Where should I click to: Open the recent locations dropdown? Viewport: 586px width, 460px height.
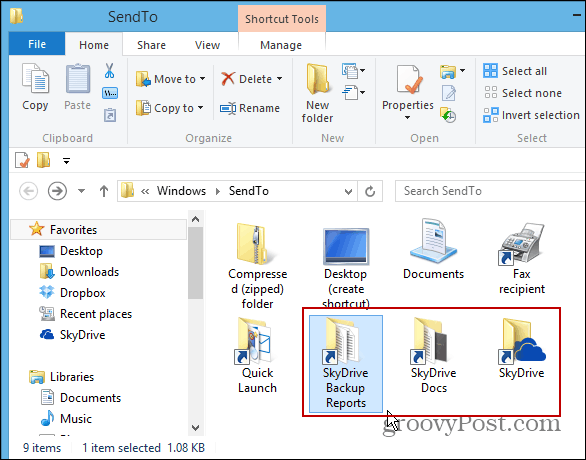[x=81, y=191]
